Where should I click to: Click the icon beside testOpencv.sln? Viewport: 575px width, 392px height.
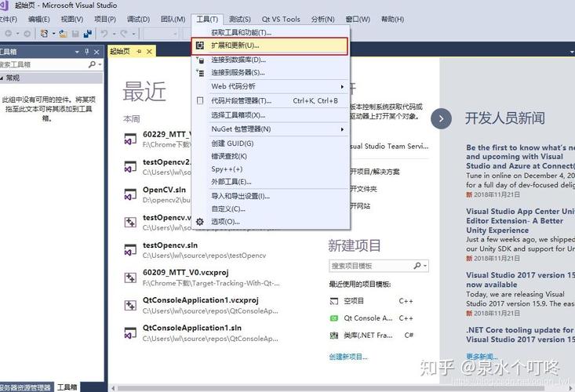(x=130, y=249)
